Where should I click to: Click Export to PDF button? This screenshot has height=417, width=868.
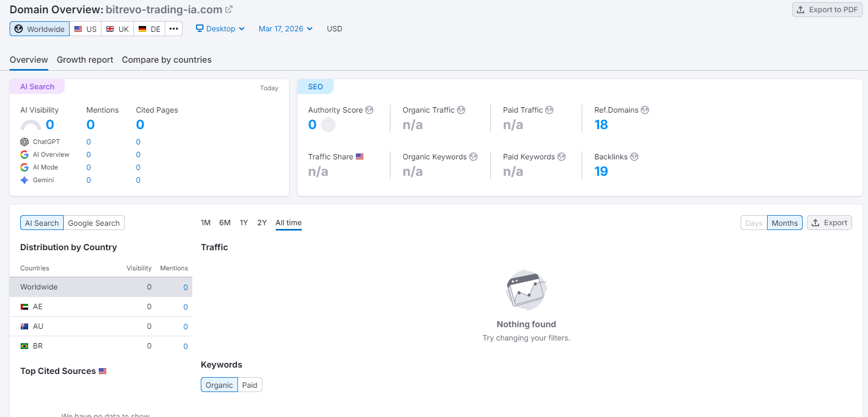827,10
